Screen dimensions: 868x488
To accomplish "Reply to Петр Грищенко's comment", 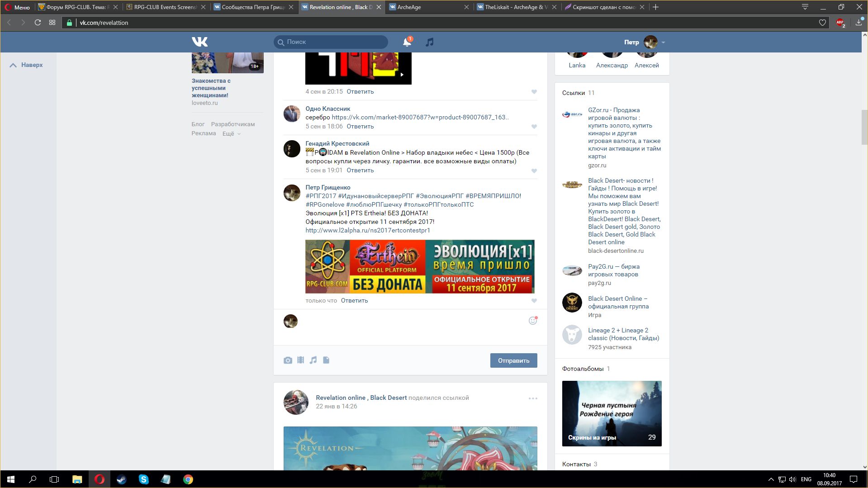I will coord(354,301).
